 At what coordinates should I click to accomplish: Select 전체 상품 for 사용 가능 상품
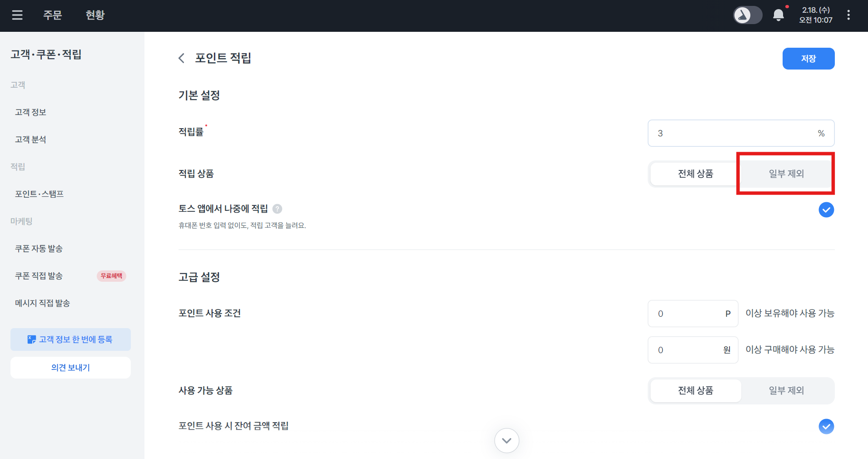point(695,390)
